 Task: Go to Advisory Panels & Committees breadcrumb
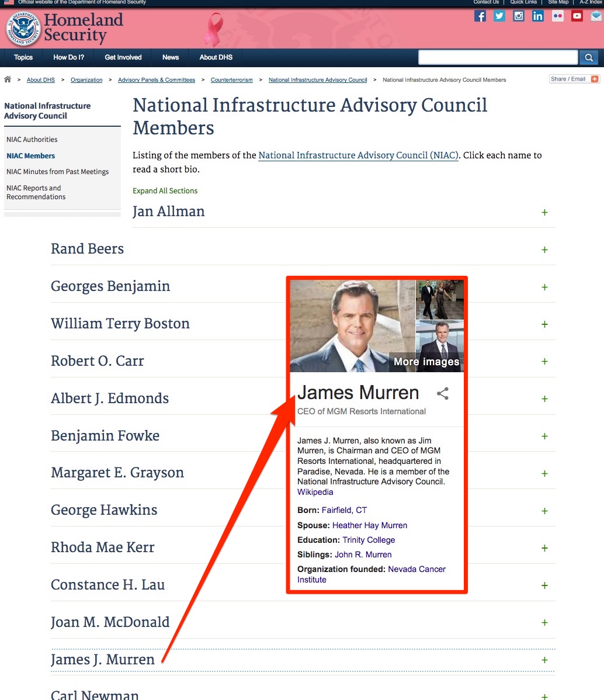pos(157,80)
